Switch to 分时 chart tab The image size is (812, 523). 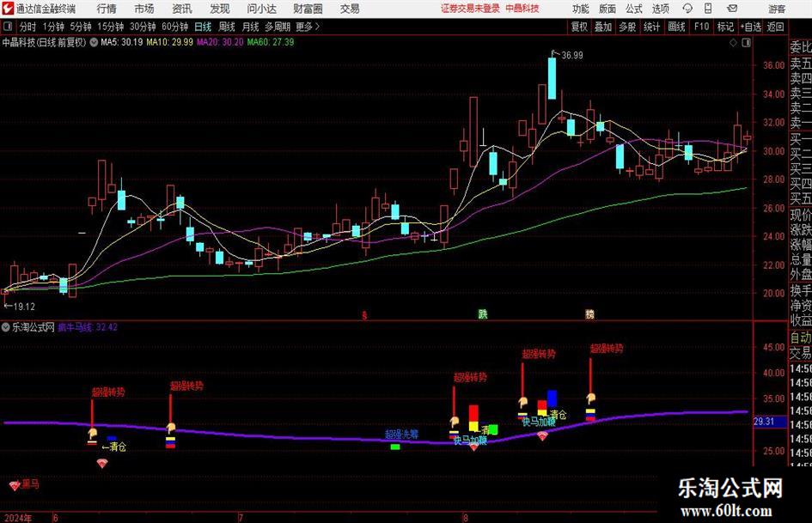(x=28, y=27)
